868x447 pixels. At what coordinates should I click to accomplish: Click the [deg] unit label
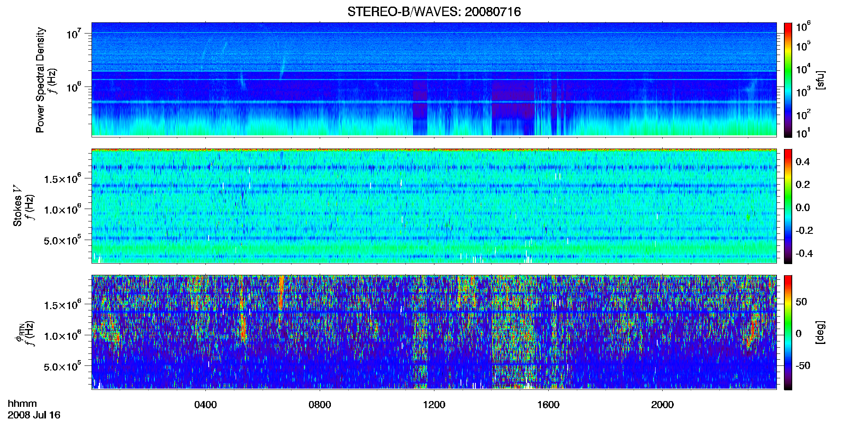[x=820, y=332]
